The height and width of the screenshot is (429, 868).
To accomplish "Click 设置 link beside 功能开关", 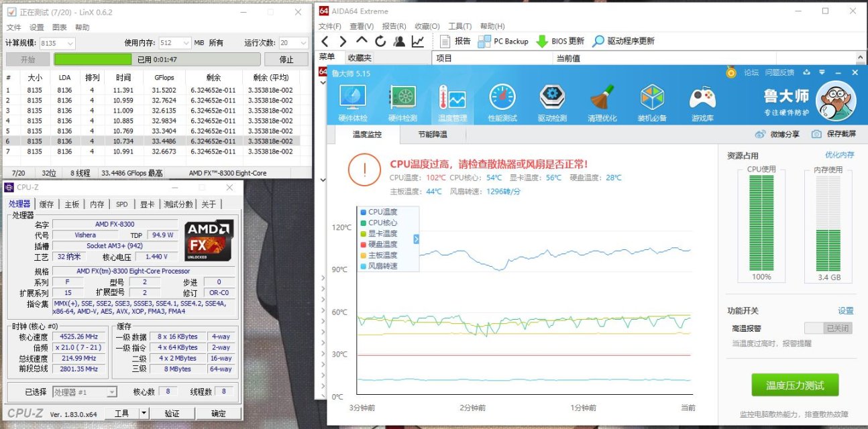I will click(x=846, y=310).
